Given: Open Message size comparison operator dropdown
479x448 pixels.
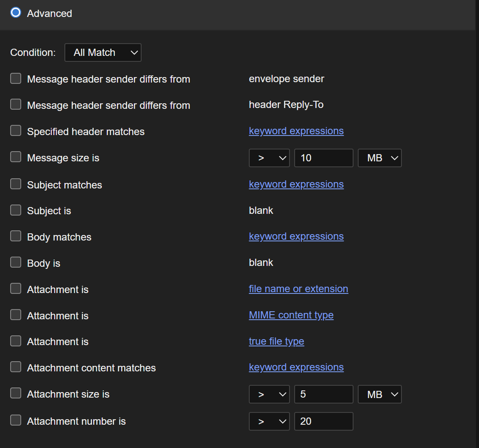Looking at the screenshot, I should tap(269, 158).
